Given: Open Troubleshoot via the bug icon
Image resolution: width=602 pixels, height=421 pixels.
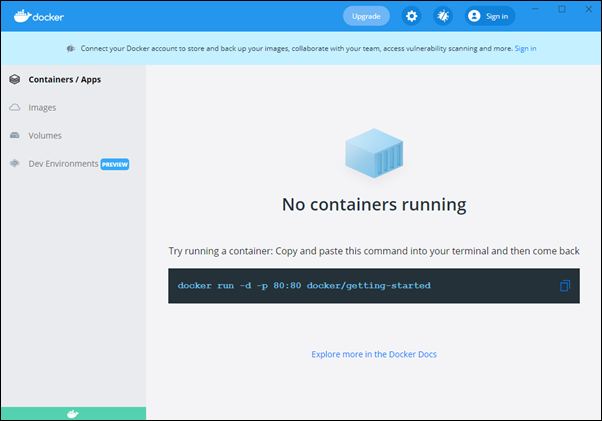Looking at the screenshot, I should click(443, 16).
